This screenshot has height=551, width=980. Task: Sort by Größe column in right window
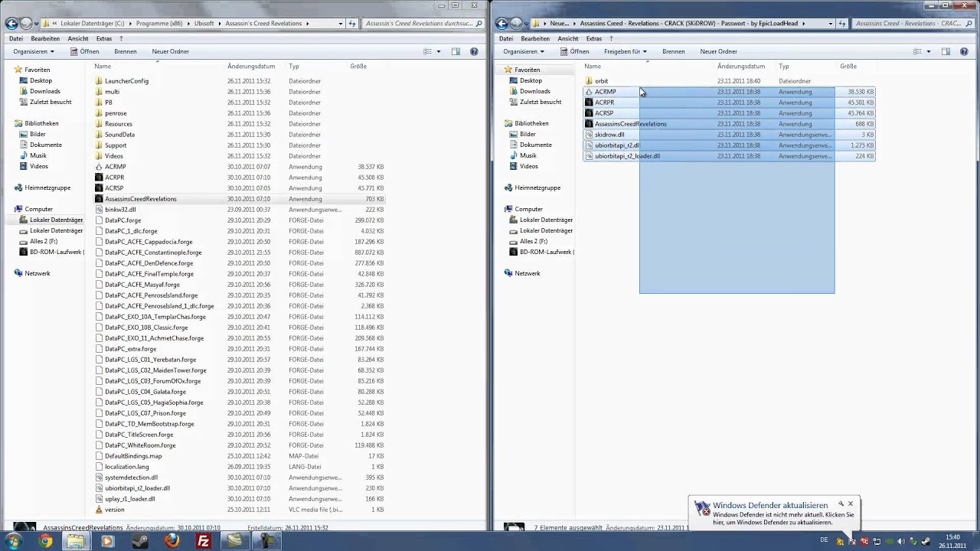(x=848, y=67)
